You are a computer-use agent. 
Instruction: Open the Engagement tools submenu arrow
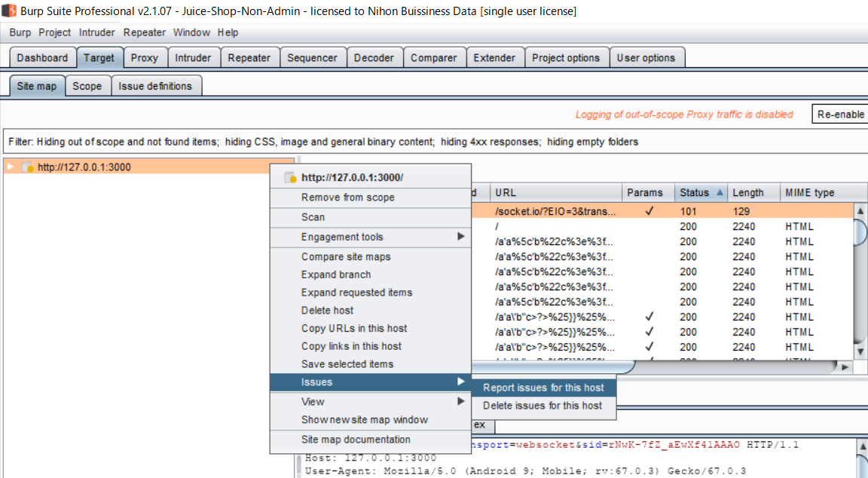pos(460,237)
